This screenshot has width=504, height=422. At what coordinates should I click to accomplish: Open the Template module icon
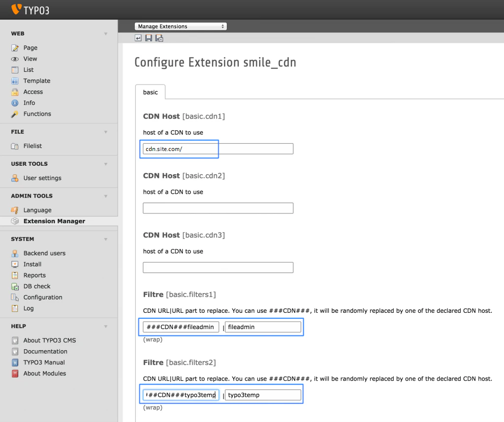tap(15, 81)
